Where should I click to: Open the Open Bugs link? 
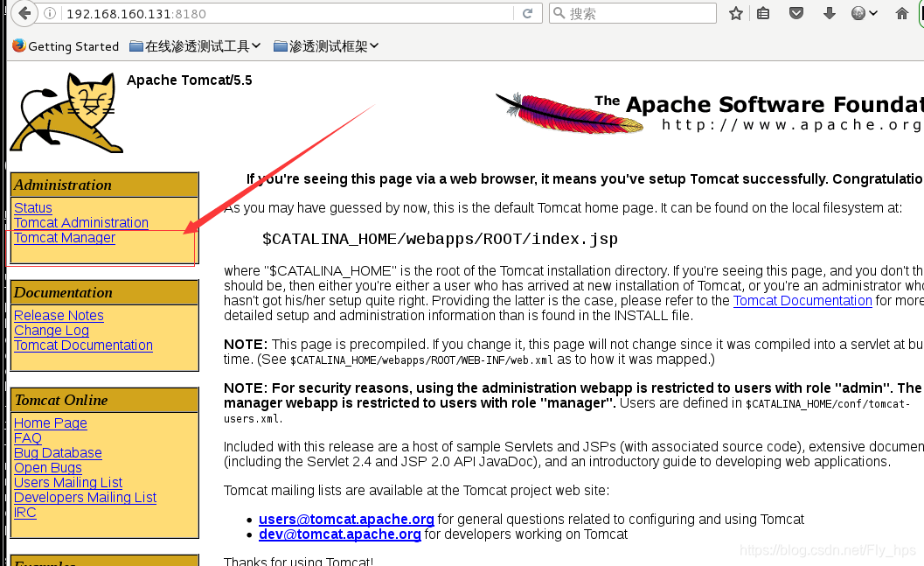(x=48, y=467)
